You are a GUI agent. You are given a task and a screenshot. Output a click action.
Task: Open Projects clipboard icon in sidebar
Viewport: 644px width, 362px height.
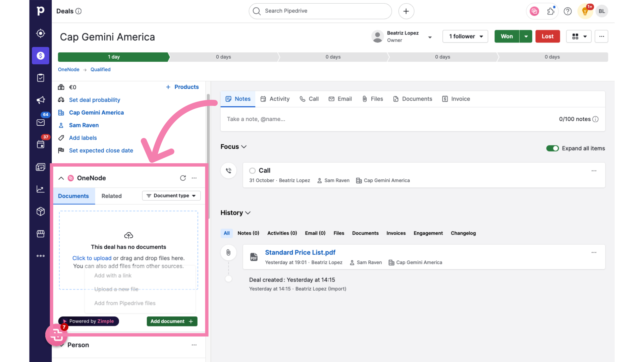coord(41,78)
